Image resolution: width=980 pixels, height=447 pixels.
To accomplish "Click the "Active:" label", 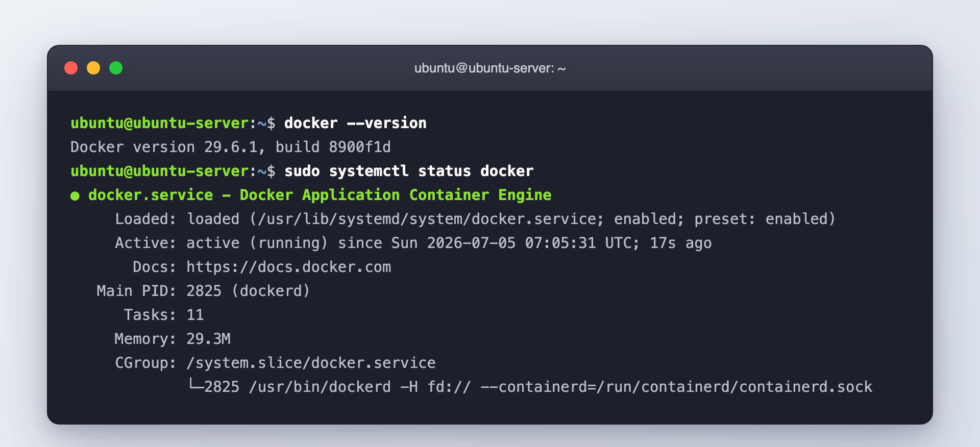I will [145, 243].
